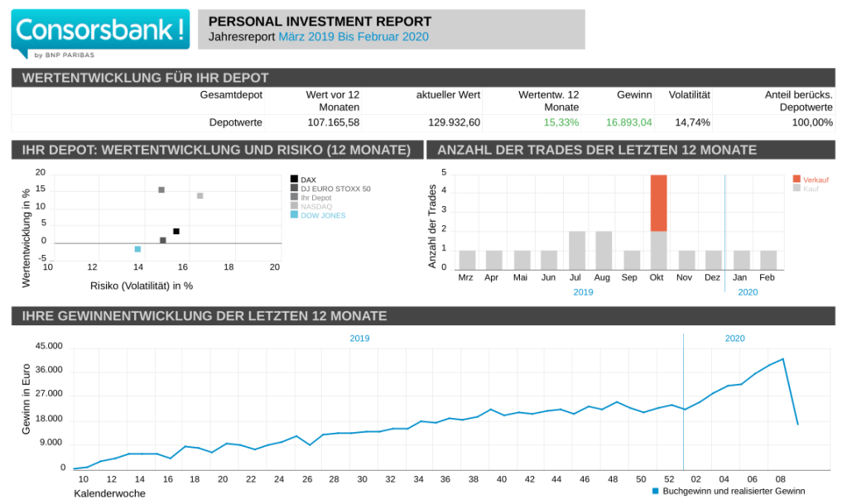Click the Consorsbank logo
The width and height of the screenshot is (847, 504).
click(x=99, y=34)
